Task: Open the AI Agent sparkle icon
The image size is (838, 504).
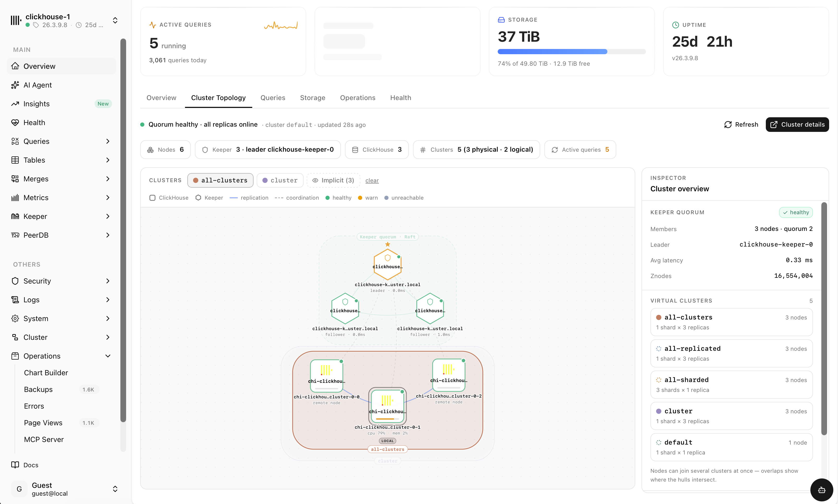Action: coord(15,85)
